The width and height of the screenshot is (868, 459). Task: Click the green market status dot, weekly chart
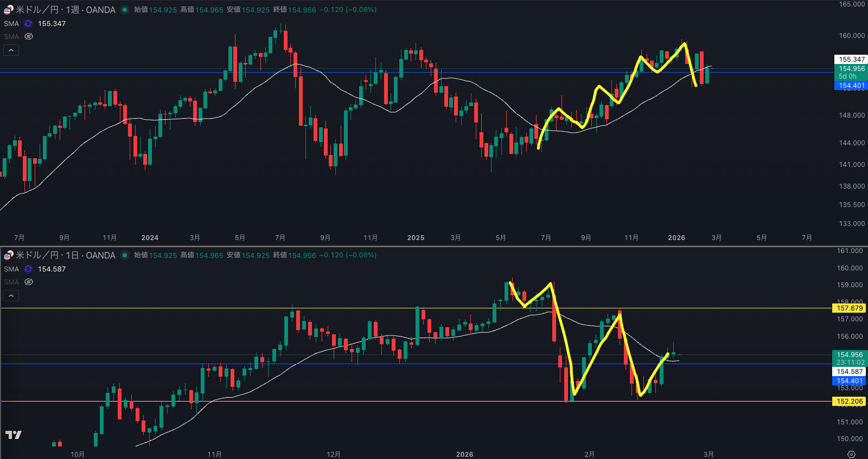pos(125,10)
